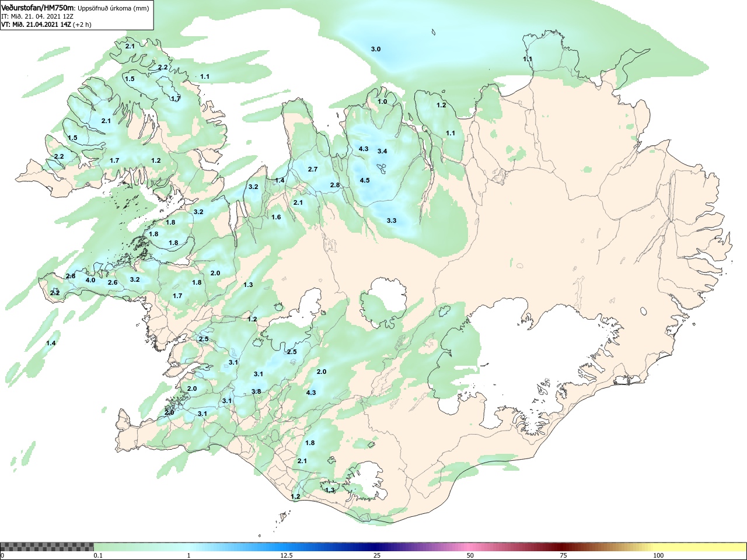Select the 'VT: Mið. 21.04.2021 14Z (+2 h)' line
The image size is (747, 560).
tap(46, 24)
